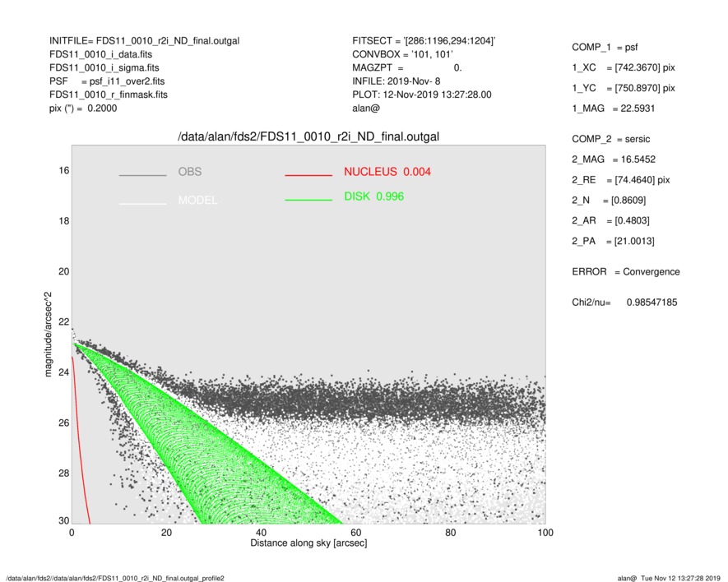Image resolution: width=728 pixels, height=582 pixels.
Task: Click the 'Distance along sky [arcsec]' axis label
Action: tap(308, 543)
